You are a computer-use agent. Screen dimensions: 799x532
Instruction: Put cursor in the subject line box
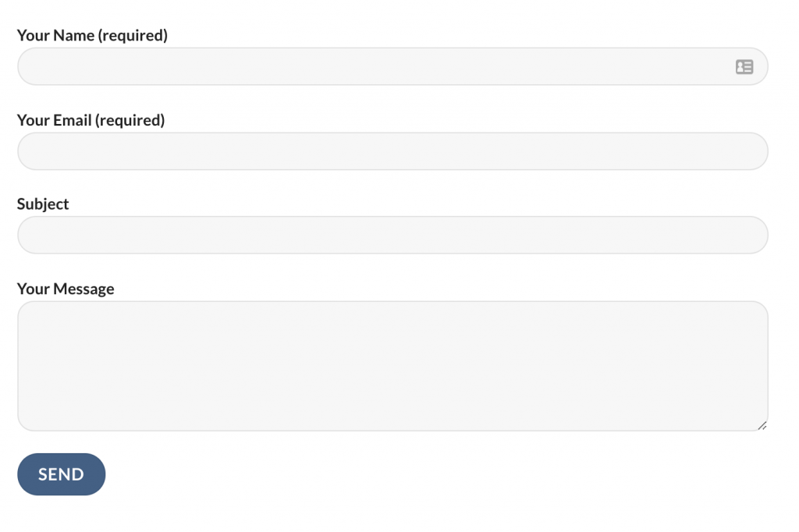[392, 235]
